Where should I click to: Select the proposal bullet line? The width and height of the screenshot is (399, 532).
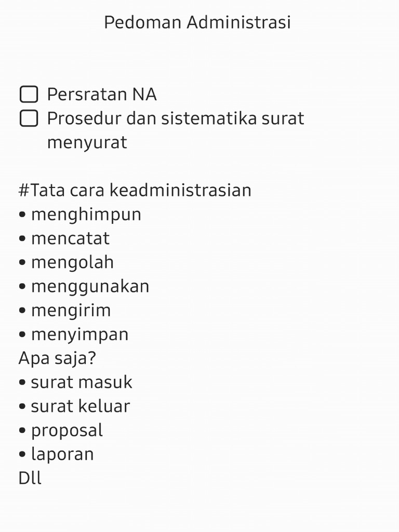61,431
